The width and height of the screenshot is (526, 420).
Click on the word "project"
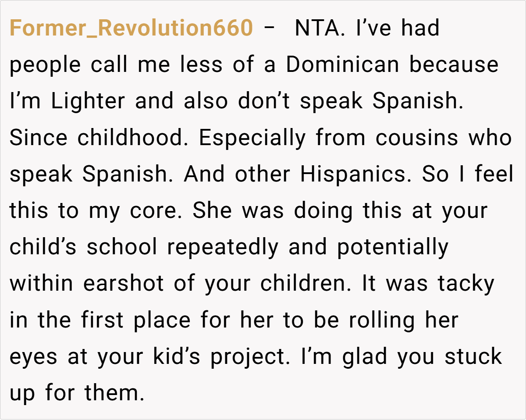249,356
